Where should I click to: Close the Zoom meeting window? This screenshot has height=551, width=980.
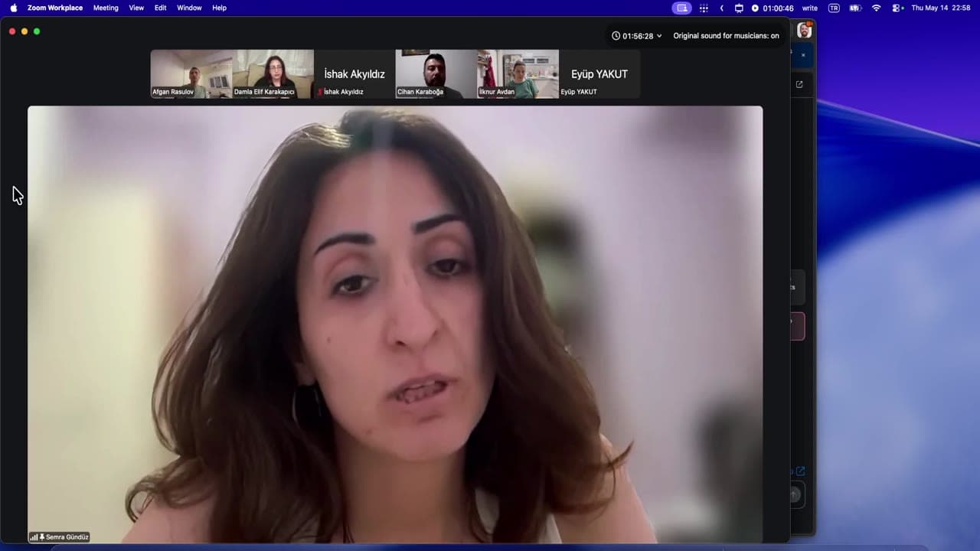coord(12,31)
